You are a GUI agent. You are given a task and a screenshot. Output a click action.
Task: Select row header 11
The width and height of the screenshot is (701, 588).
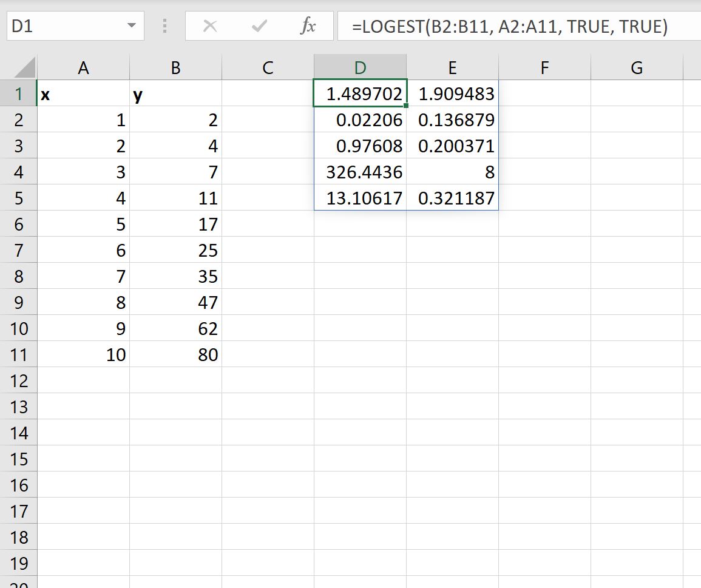tap(19, 354)
